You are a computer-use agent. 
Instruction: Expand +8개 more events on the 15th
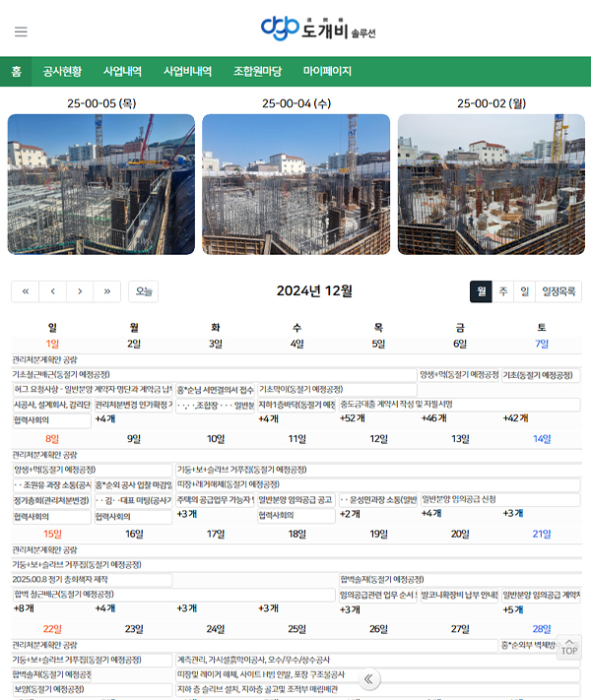coord(24,608)
